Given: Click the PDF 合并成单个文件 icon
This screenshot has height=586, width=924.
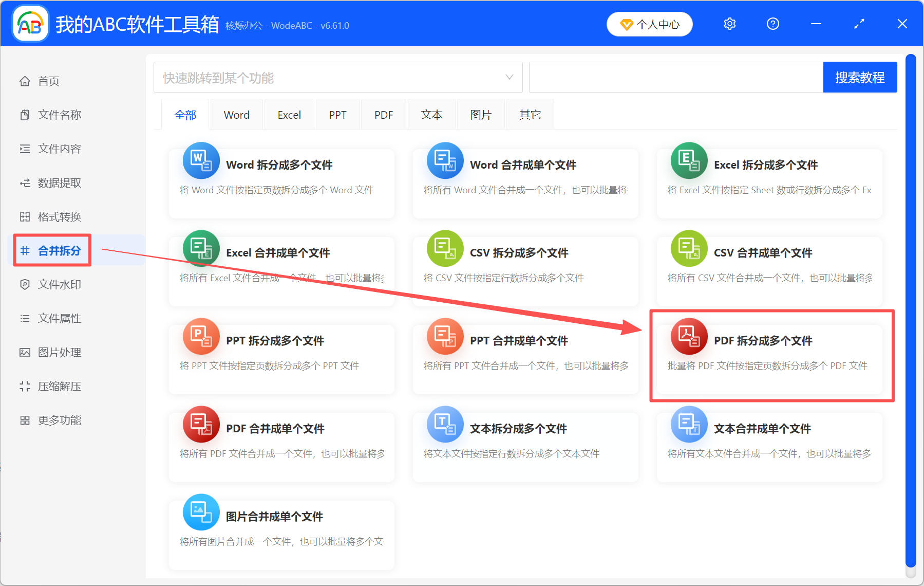Looking at the screenshot, I should 201,424.
